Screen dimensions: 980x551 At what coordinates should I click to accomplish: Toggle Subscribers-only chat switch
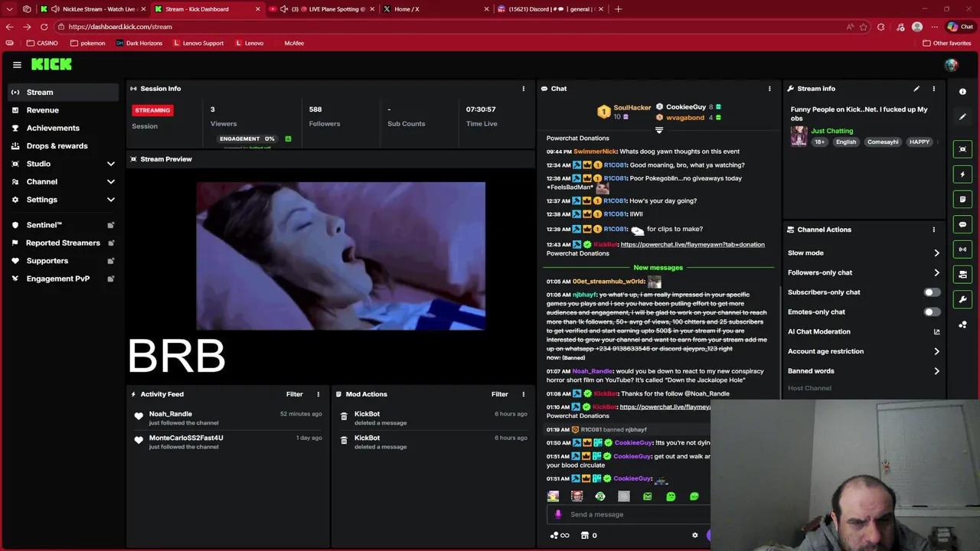tap(932, 292)
